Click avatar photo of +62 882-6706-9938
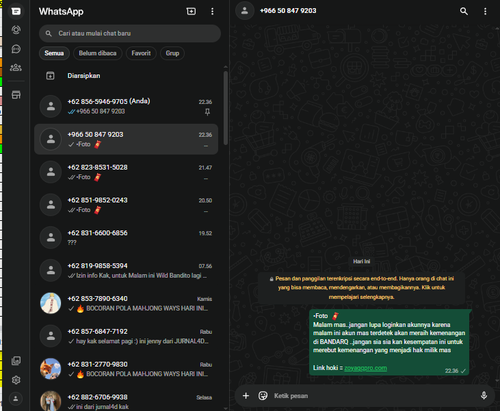 pos(51,401)
